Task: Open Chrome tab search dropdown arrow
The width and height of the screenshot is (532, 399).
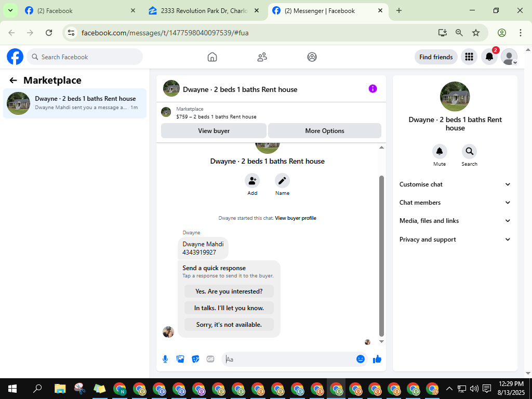Action: coord(10,10)
